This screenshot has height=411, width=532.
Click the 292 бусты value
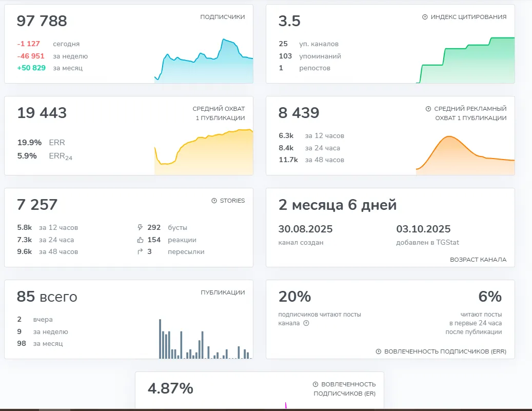point(154,228)
